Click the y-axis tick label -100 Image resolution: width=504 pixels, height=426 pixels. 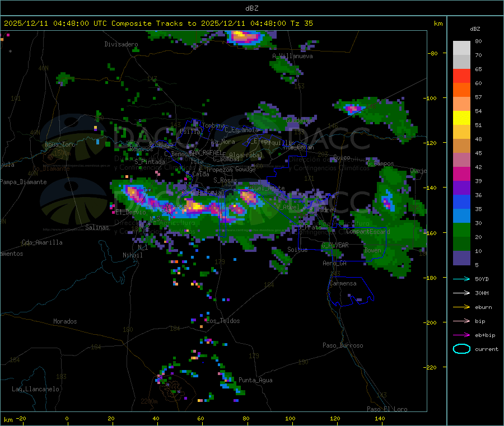tap(430, 98)
